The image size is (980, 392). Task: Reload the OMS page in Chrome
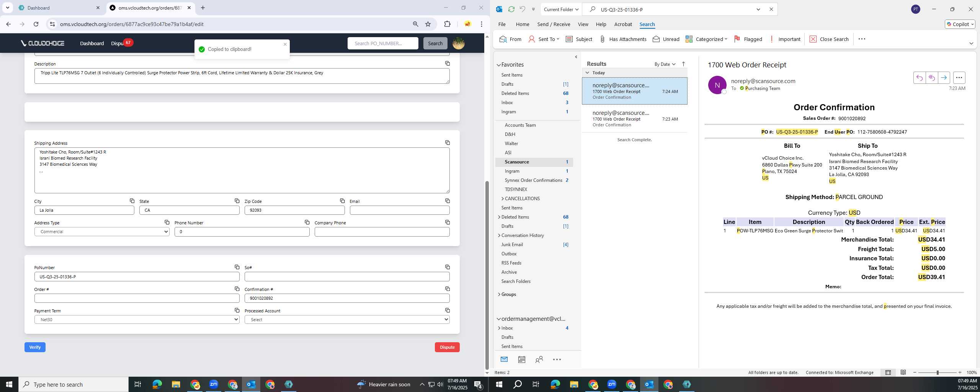[x=36, y=24]
